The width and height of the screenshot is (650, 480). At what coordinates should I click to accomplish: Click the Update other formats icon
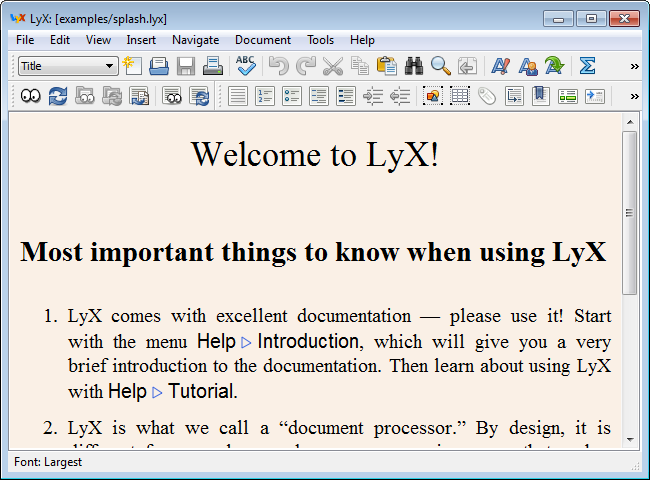click(x=199, y=96)
